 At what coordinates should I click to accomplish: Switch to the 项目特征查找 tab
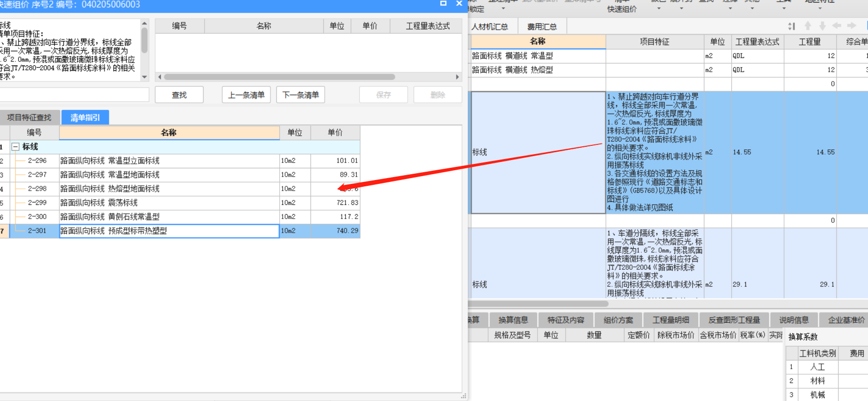coord(29,118)
